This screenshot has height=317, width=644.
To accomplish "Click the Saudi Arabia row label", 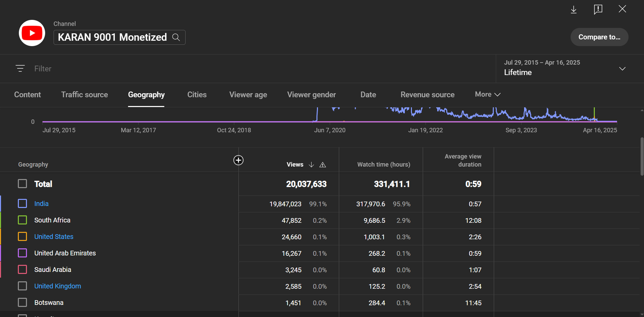I will pos(53,270).
